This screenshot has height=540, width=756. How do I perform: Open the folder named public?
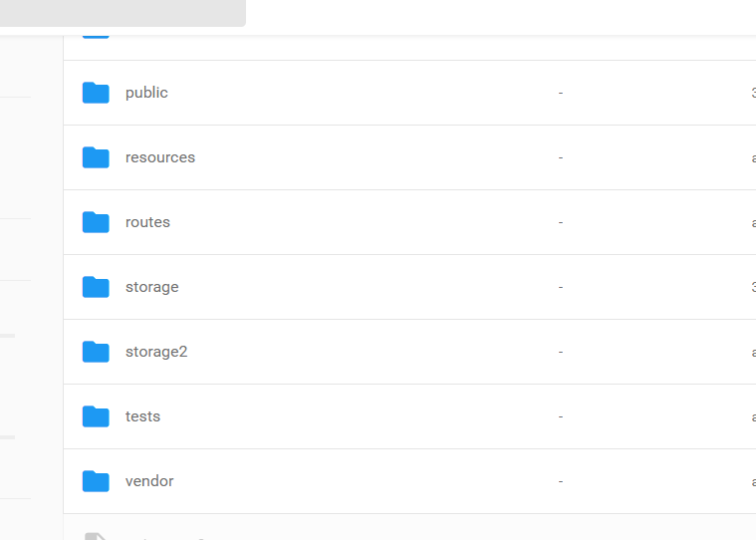(146, 93)
